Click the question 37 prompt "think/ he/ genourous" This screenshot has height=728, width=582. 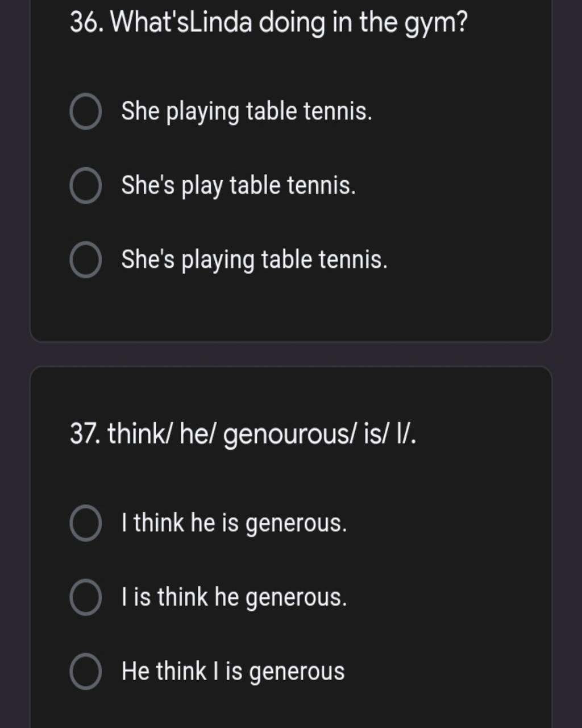(x=243, y=435)
